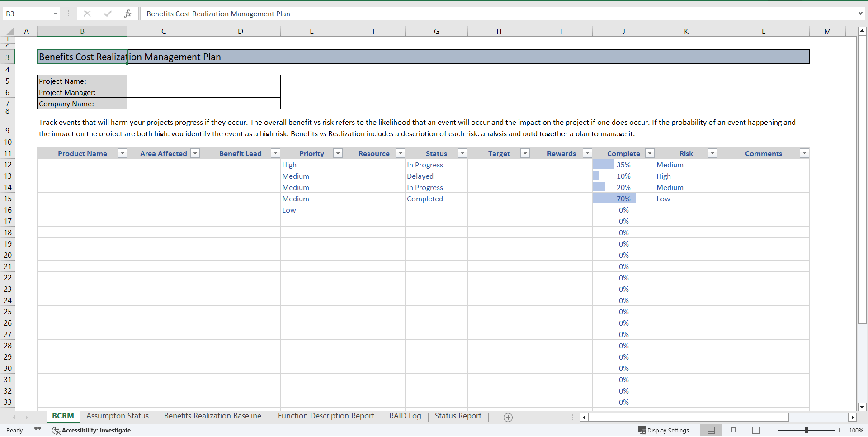Open Page Break Preview view

(x=755, y=430)
